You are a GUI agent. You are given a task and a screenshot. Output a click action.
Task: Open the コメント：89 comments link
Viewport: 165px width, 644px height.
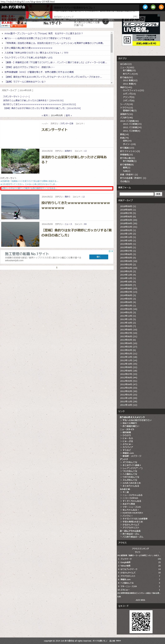(80, 224)
